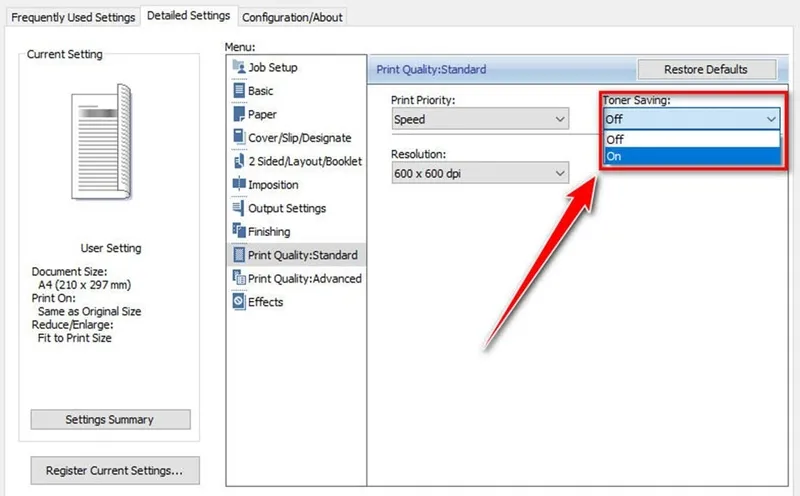Expand the Print Priority dropdown
Screen dimensions: 800x496
point(480,119)
